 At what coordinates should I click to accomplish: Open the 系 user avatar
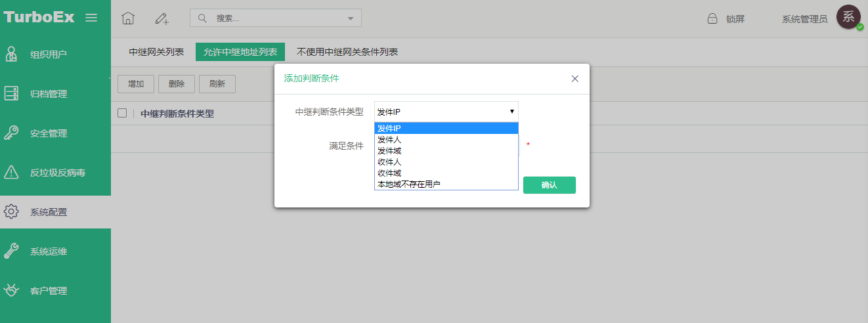[849, 18]
